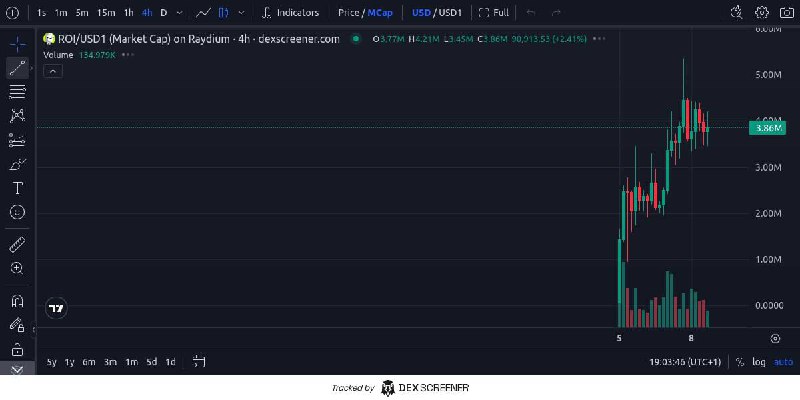Enable magnet mode in the left toolbar

17,301
